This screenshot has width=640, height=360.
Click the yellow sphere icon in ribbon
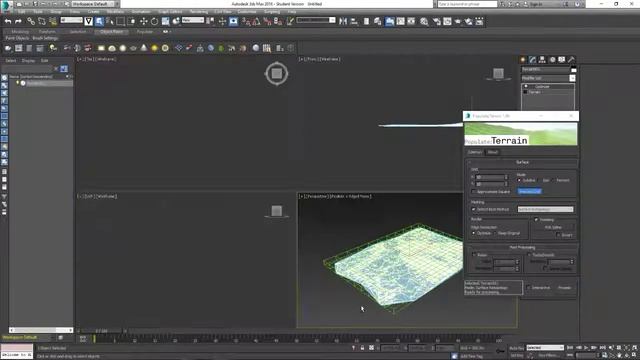coord(154,48)
